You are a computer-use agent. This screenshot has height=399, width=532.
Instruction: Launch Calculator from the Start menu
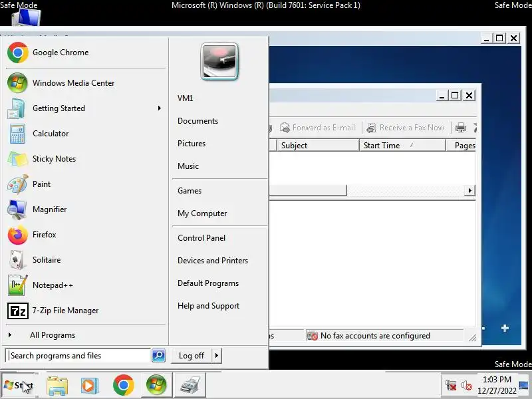click(86, 134)
